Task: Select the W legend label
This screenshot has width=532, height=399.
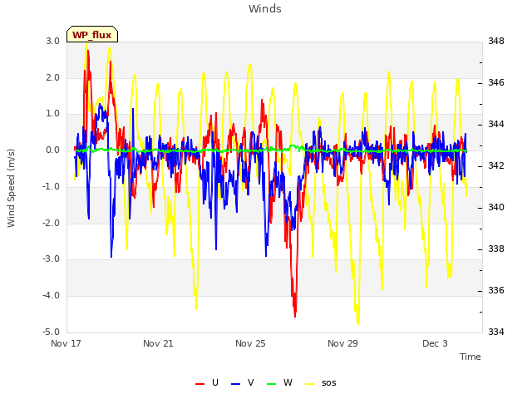Action: pos(288,382)
